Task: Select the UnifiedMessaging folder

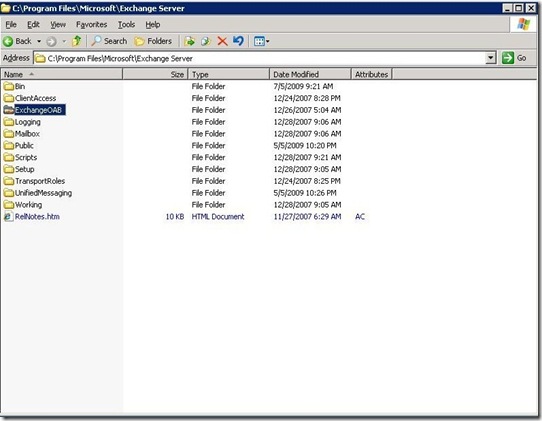Action: 43,193
